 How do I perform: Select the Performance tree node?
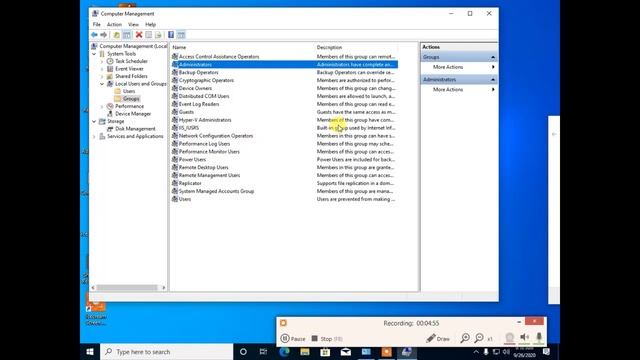129,106
